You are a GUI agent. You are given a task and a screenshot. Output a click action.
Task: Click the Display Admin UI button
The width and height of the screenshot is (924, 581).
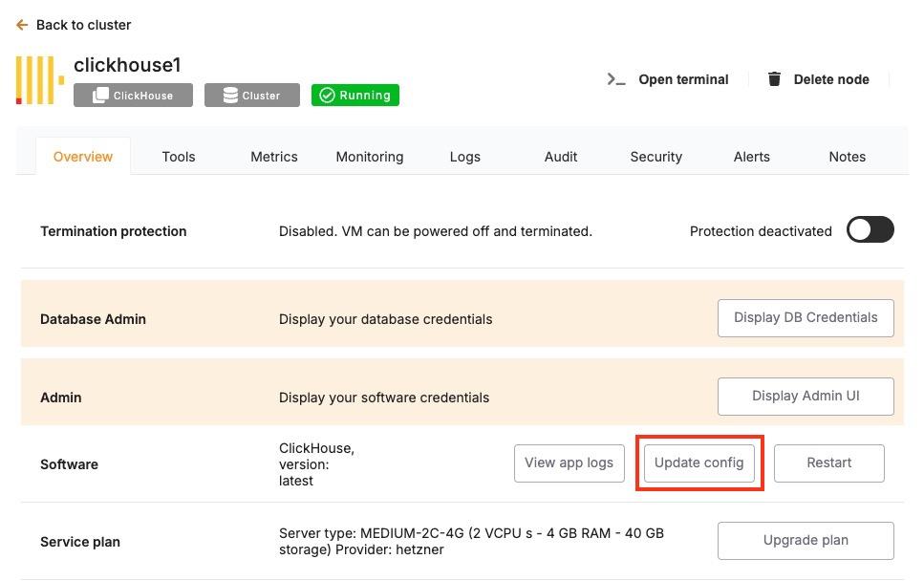coord(806,397)
